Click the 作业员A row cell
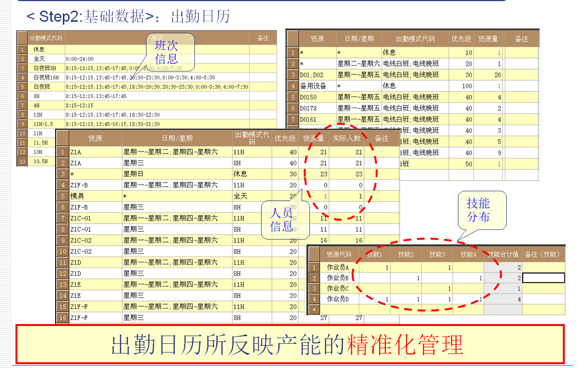The height and width of the screenshot is (368, 588). tap(338, 267)
